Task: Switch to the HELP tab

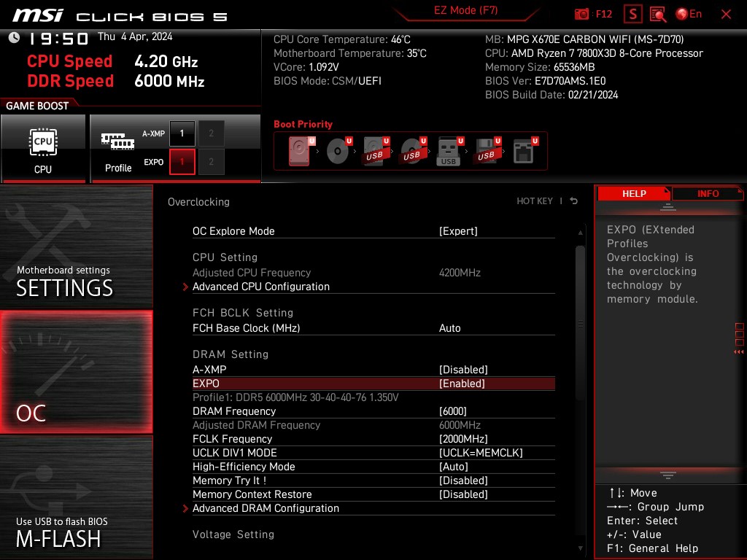Action: [634, 194]
